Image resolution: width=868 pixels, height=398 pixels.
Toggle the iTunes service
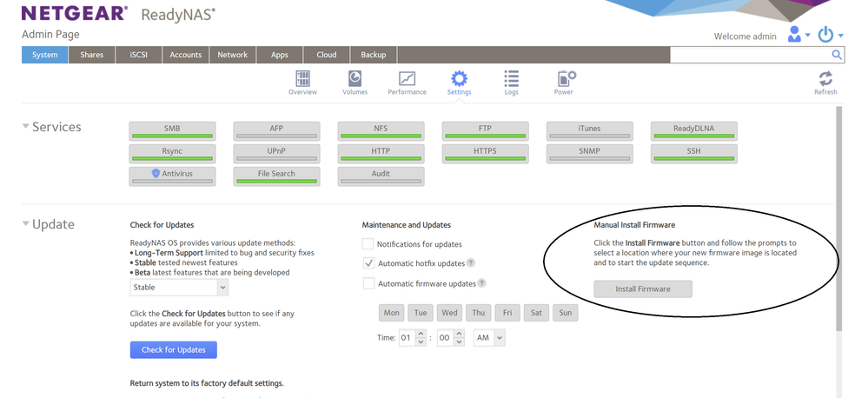tap(590, 131)
